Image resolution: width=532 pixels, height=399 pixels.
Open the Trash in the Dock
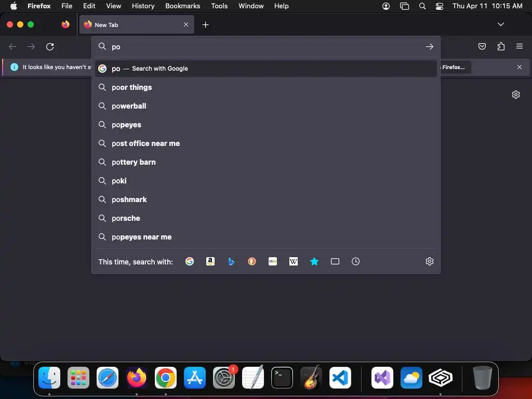click(482, 377)
